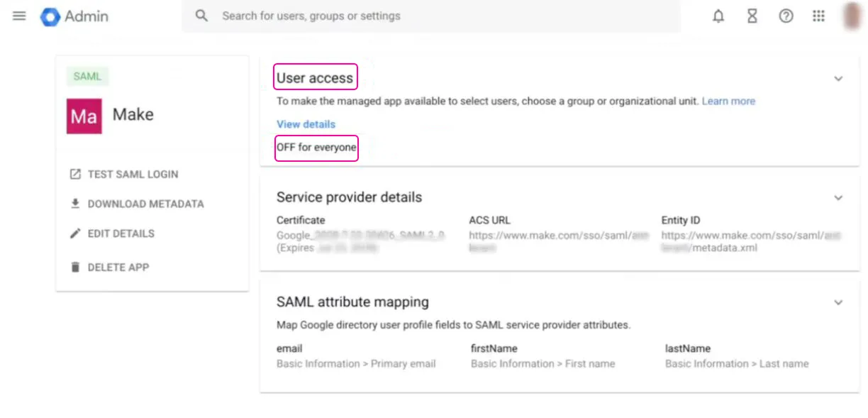This screenshot has height=418, width=868.
Task: Click the search magnifier icon
Action: click(x=202, y=16)
